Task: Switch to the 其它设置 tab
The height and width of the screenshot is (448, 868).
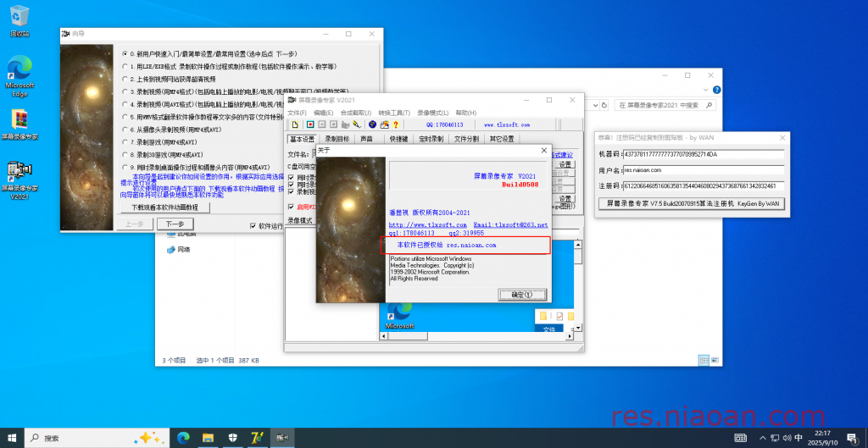Action: (x=501, y=139)
